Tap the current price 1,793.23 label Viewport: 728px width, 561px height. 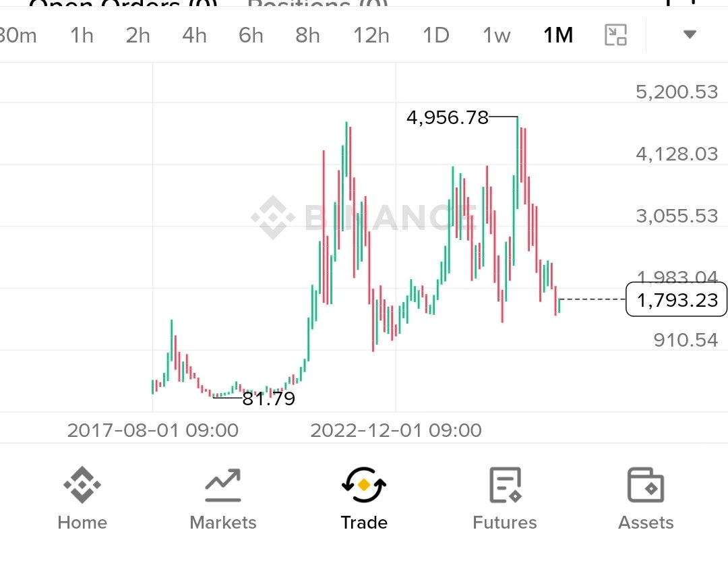point(677,299)
